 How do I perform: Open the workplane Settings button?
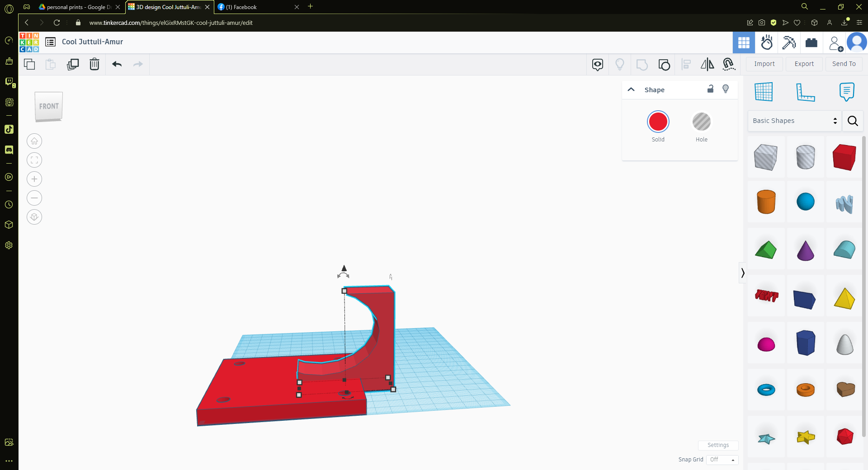point(718,445)
